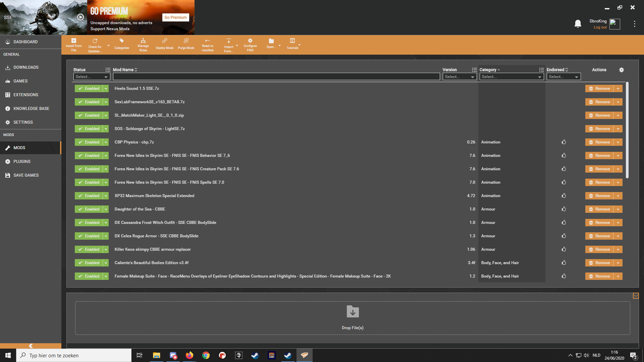Open Chrome from the taskbar
This screenshot has height=362, width=644.
(x=206, y=355)
